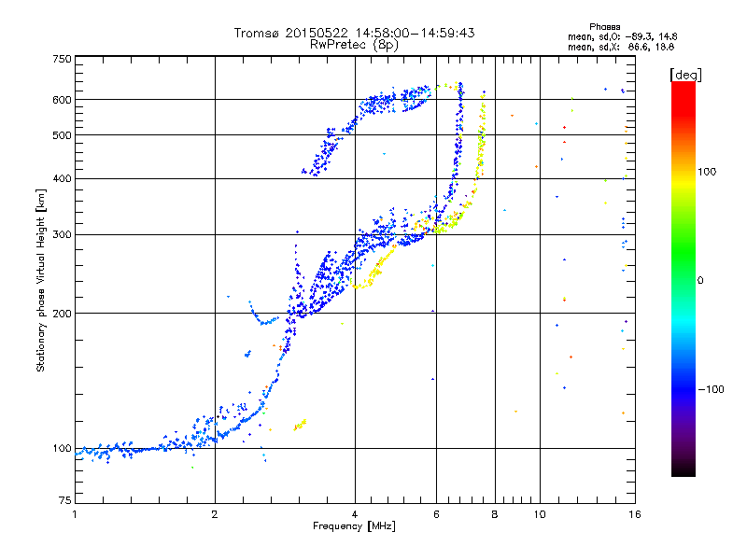Click the y-axis '750' tick label
Screen dimensions: 747x560
click(62, 59)
